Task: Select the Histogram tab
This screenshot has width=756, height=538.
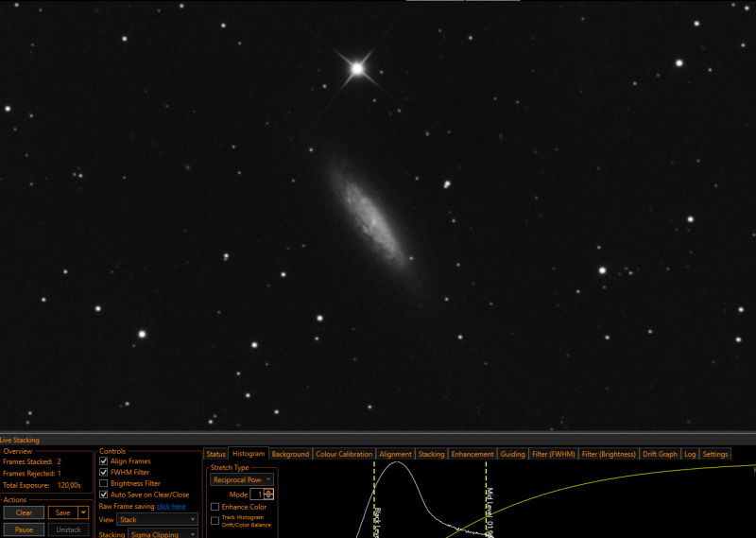Action: tap(249, 454)
